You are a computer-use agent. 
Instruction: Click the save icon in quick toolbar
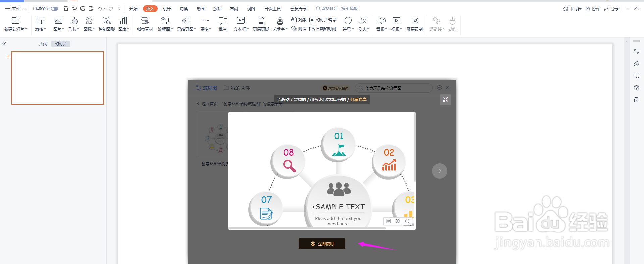tap(66, 9)
